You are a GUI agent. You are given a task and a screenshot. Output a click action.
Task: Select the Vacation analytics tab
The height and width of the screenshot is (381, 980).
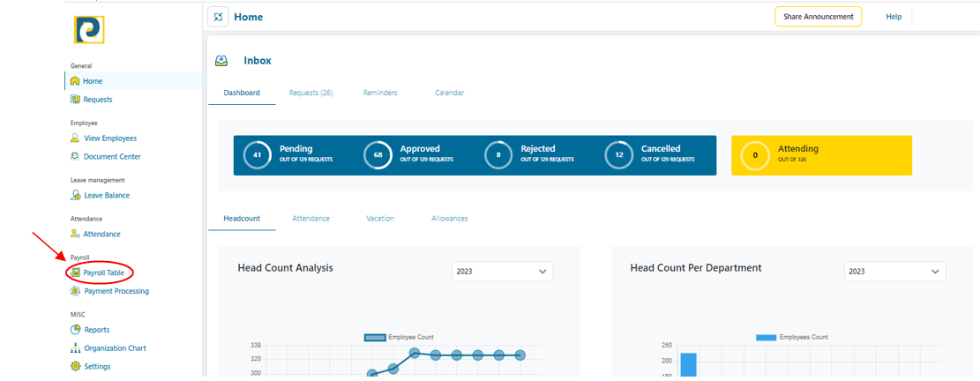point(380,218)
